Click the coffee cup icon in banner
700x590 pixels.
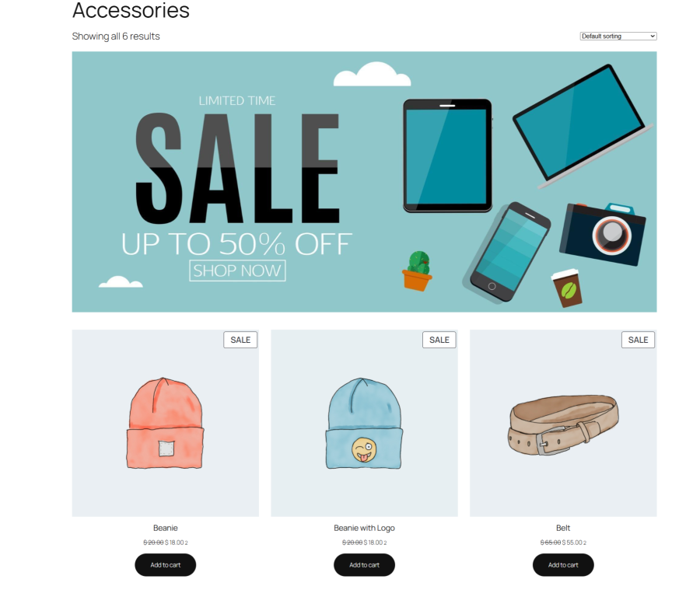coord(567,288)
